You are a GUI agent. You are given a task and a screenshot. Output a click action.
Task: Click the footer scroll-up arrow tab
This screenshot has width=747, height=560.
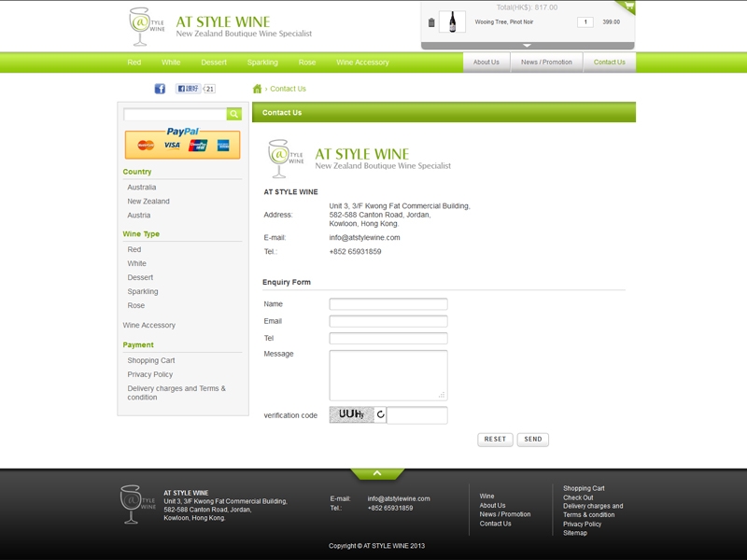(x=377, y=474)
